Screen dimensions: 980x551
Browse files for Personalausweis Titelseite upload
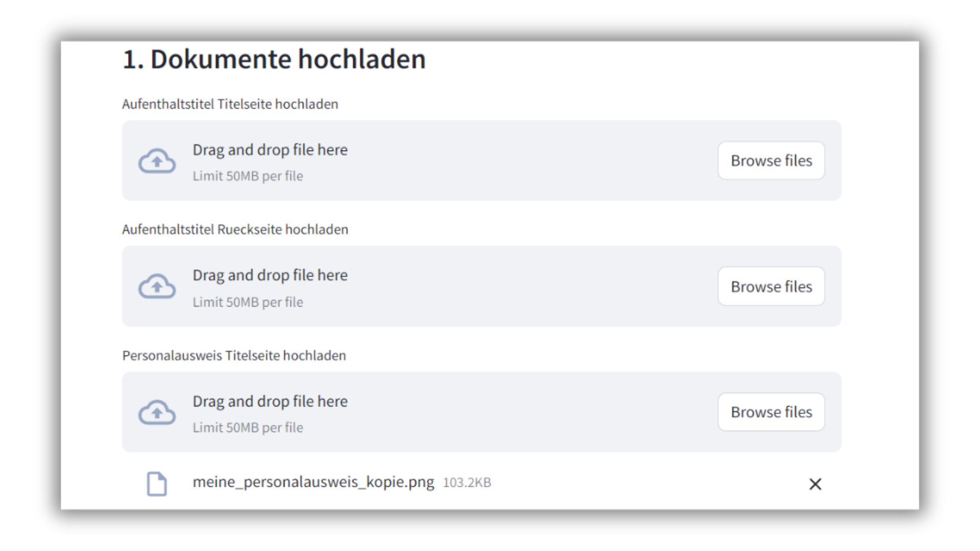(771, 411)
